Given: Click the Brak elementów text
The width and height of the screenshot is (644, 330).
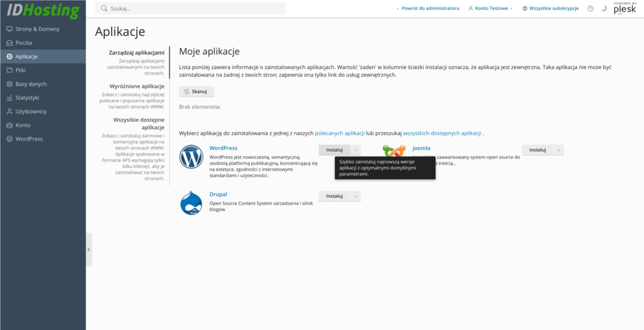Looking at the screenshot, I should (200, 107).
